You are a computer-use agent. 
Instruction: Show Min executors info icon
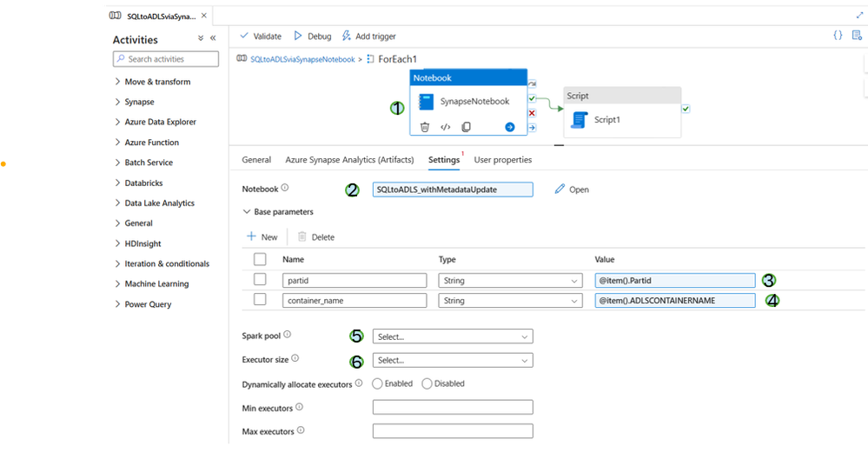pos(299,407)
